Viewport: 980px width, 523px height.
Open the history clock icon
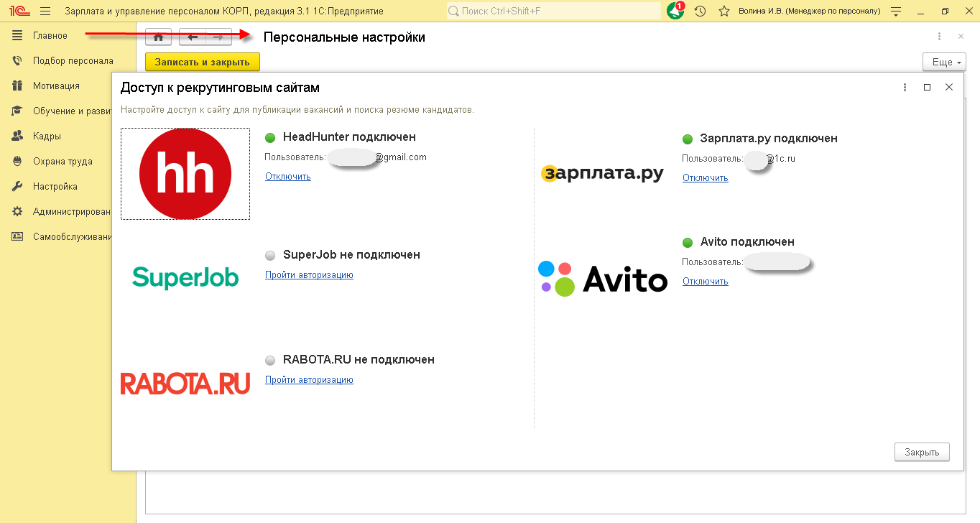pyautogui.click(x=701, y=11)
